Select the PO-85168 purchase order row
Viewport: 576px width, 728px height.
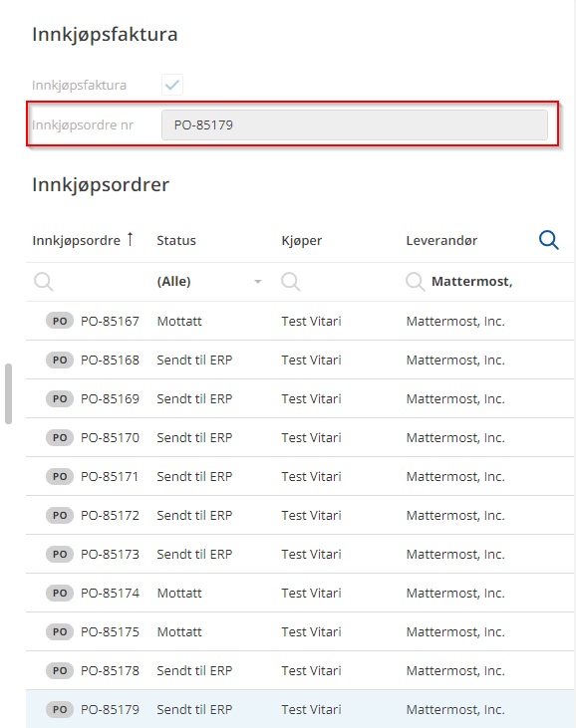300,360
